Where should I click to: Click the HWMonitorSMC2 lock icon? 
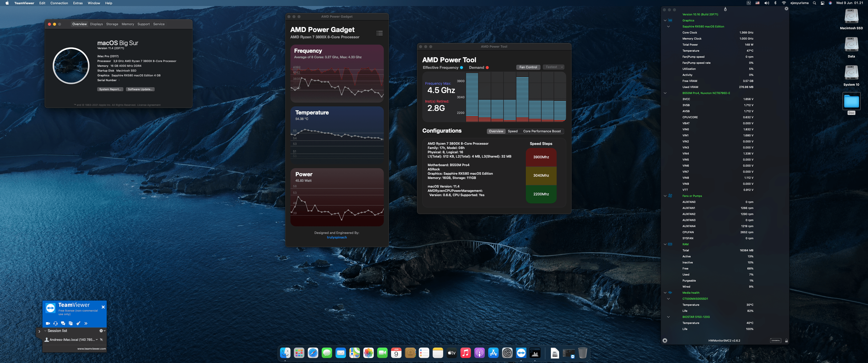pos(786,341)
